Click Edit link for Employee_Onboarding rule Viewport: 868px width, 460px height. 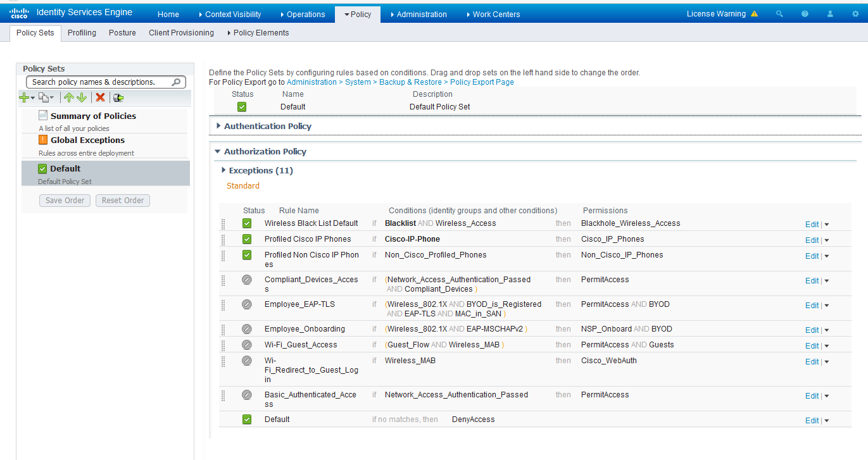click(x=812, y=330)
